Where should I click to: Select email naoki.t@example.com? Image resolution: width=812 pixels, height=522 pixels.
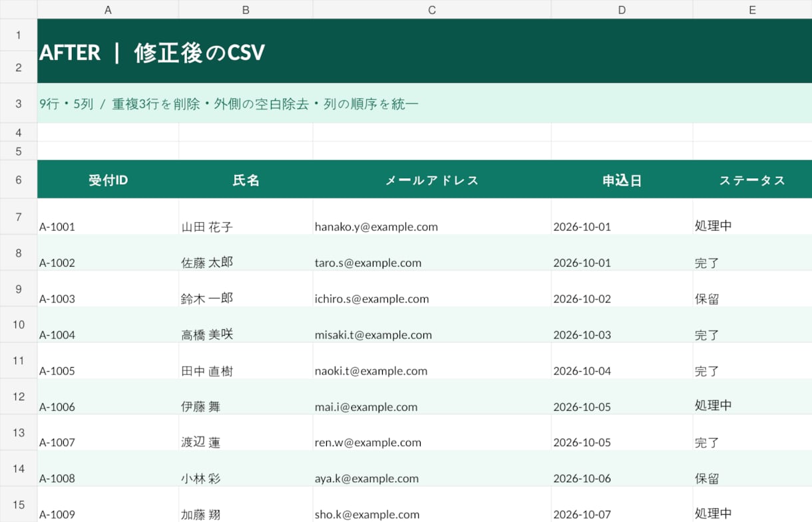coord(432,360)
